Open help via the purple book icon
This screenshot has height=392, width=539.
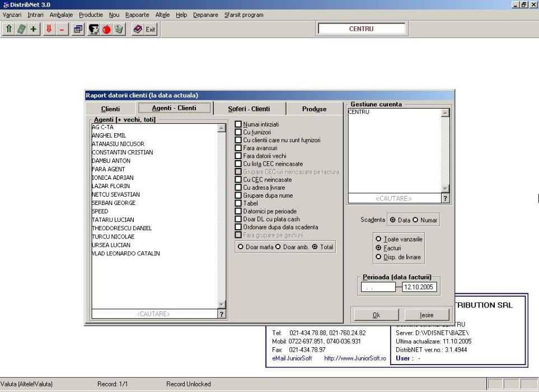point(138,29)
